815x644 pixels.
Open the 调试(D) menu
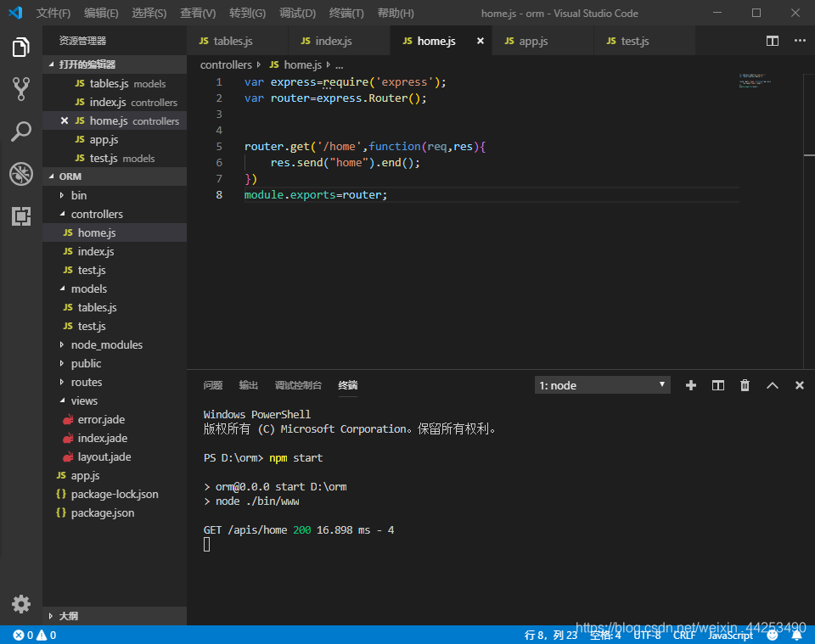coord(297,13)
